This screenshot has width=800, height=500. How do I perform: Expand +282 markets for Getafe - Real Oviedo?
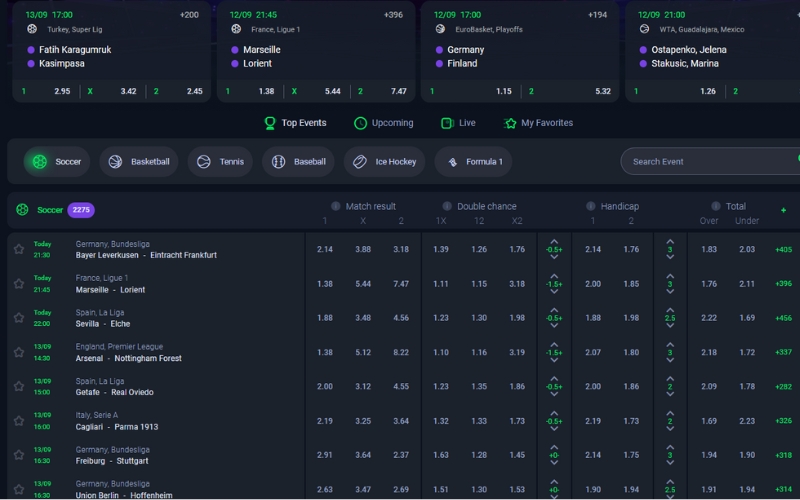click(783, 386)
